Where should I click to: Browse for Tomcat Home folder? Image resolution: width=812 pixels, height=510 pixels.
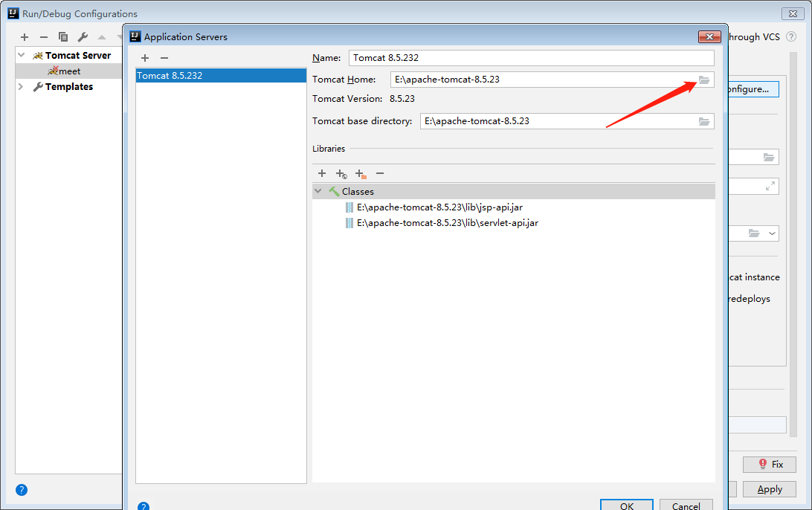703,80
